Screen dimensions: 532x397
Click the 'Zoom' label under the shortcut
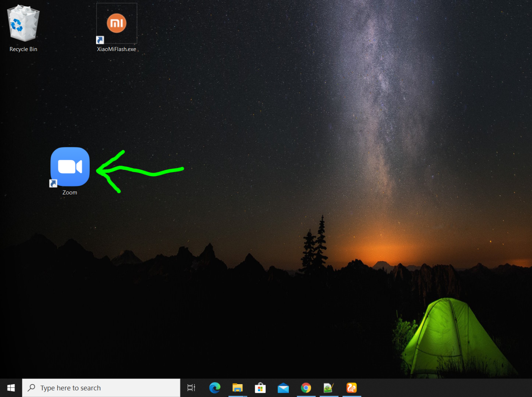[70, 193]
